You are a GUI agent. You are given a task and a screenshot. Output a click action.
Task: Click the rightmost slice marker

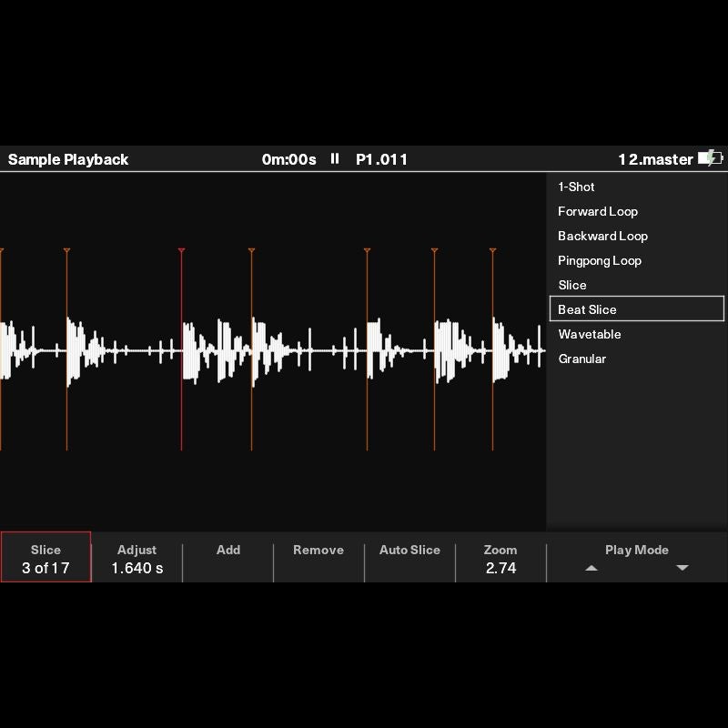coord(492,349)
